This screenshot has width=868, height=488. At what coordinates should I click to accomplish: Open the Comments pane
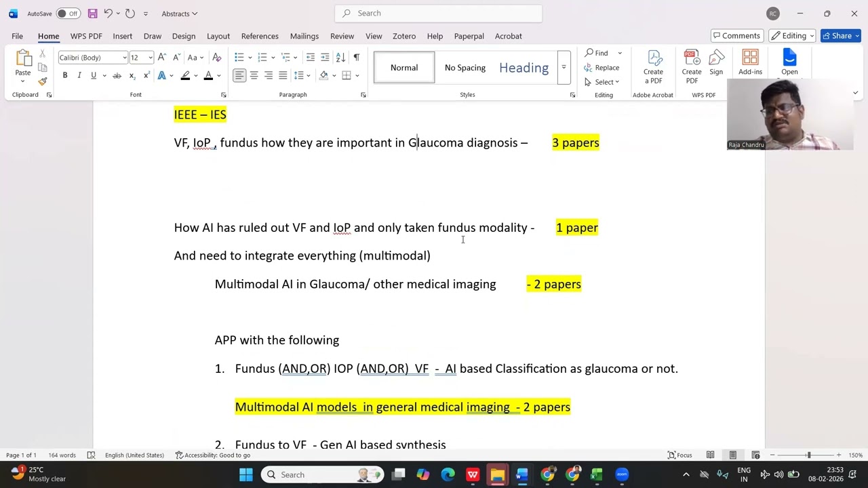coord(736,36)
